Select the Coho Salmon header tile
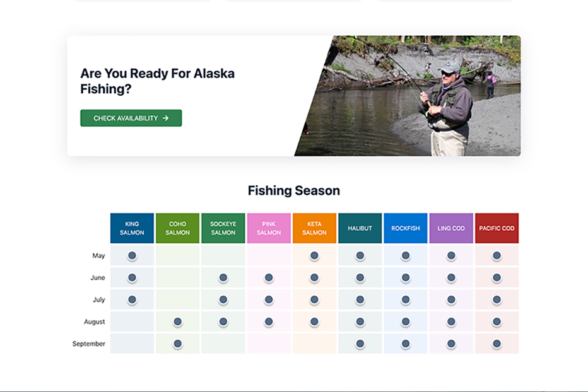Screen dimensions: 588x392 [x=177, y=228]
